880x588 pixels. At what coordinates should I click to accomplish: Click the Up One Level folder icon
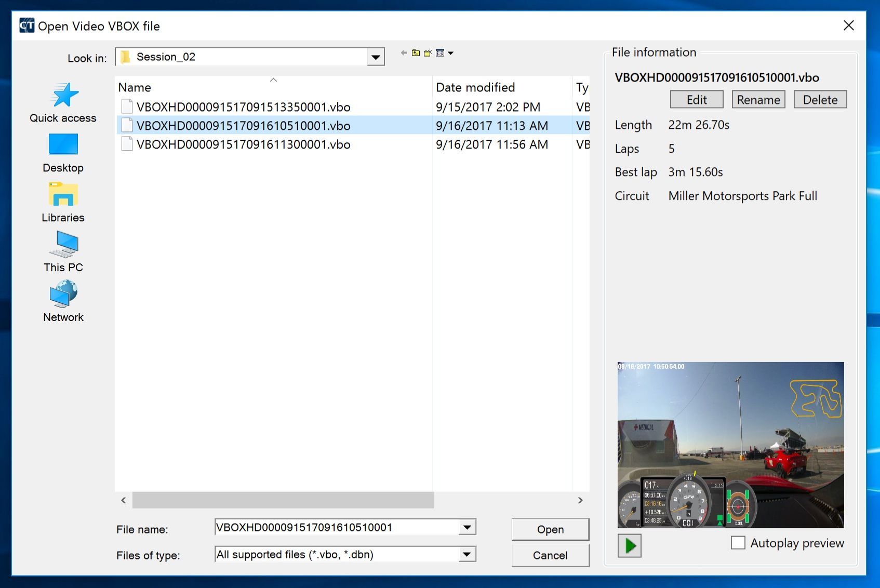[416, 53]
